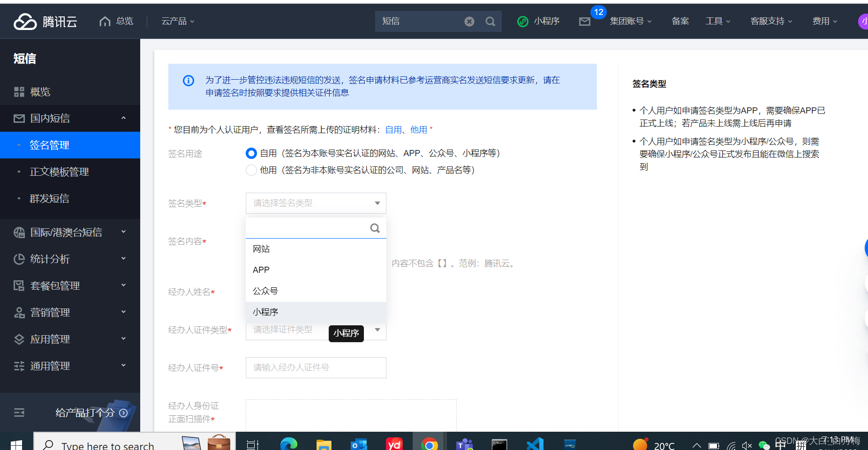Expand 统计分析 sidebar section
Screen dimensions: 868x450
(x=124, y=259)
